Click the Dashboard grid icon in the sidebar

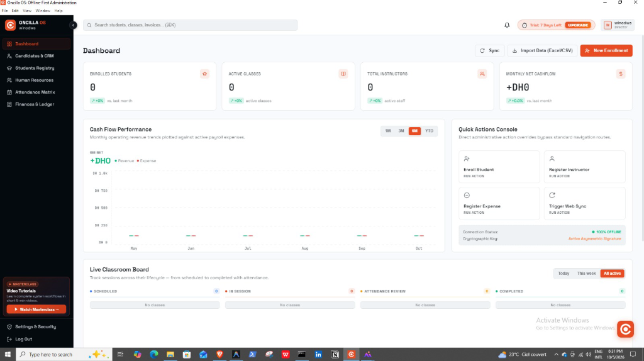(x=9, y=44)
